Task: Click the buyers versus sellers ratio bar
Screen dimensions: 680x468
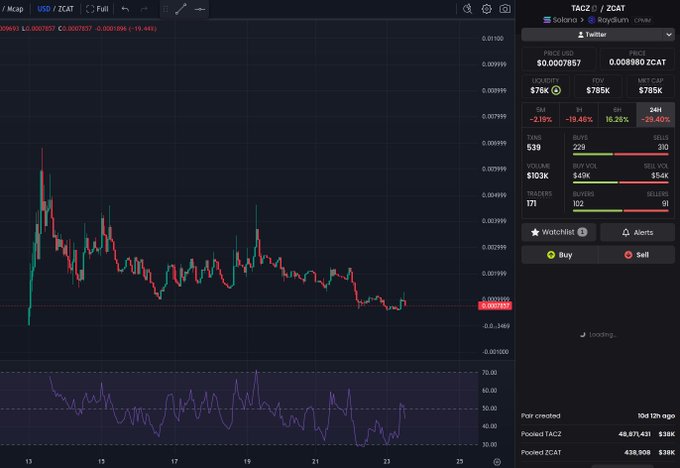Action: click(x=621, y=211)
